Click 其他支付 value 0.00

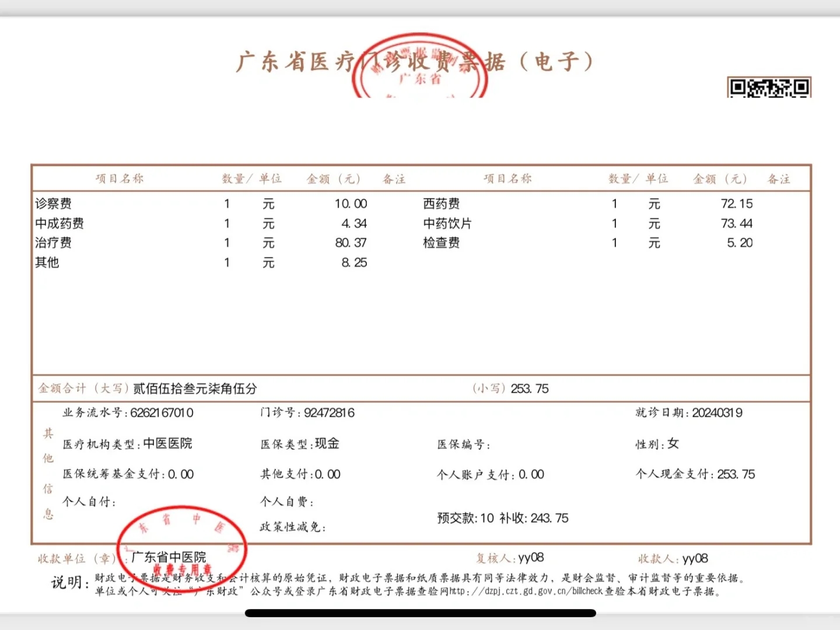(328, 474)
